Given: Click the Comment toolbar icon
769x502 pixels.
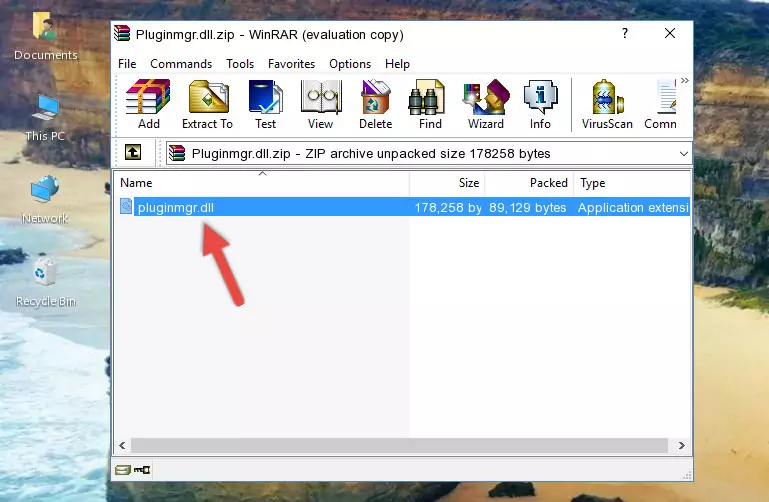Looking at the screenshot, I should tap(661, 104).
